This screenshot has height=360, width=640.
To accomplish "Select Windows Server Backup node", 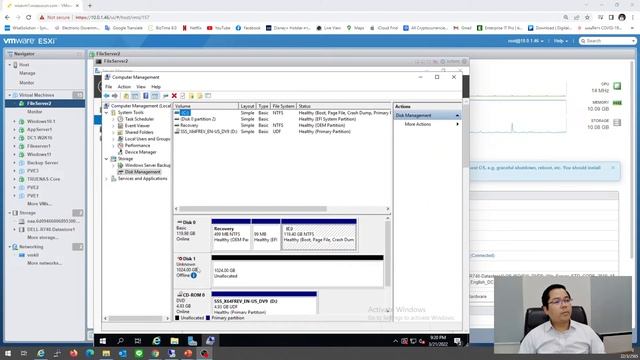I will click(x=147, y=165).
